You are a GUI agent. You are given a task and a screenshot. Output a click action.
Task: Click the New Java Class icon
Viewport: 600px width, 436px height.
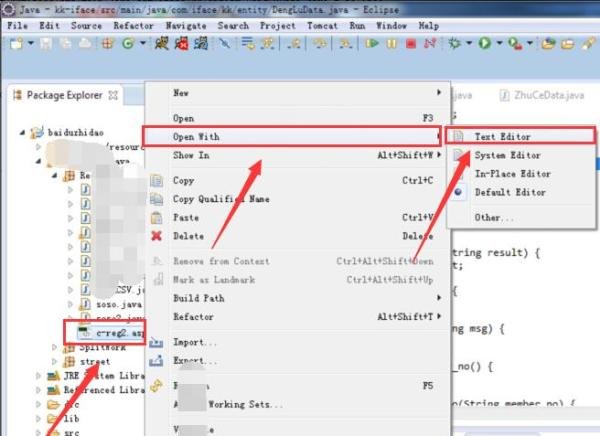pos(128,44)
